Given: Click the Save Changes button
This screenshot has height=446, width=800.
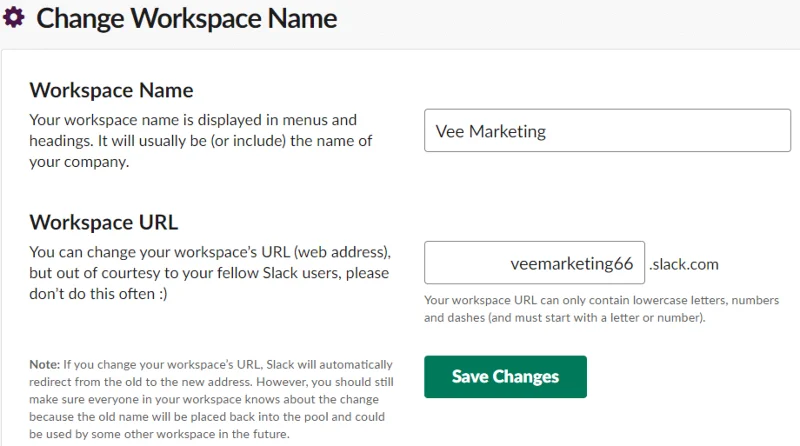Looking at the screenshot, I should (505, 377).
